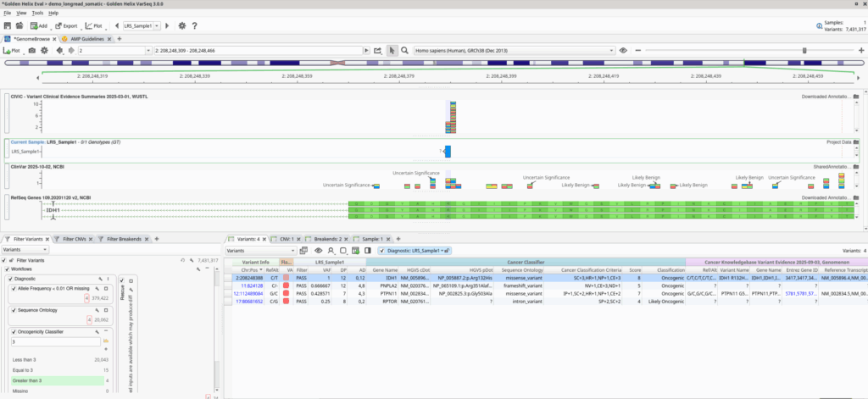This screenshot has width=868, height=399.
Task: Open help via the question mark icon
Action: click(x=194, y=25)
